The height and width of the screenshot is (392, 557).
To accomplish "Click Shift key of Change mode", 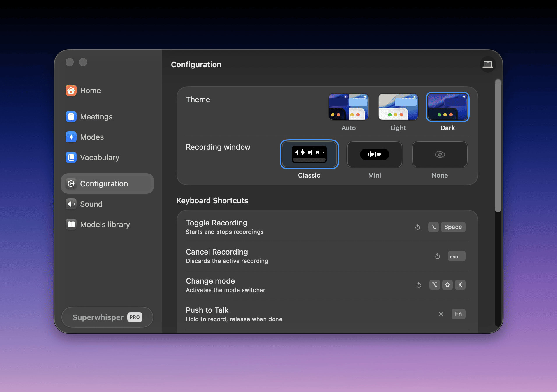I will tap(447, 285).
